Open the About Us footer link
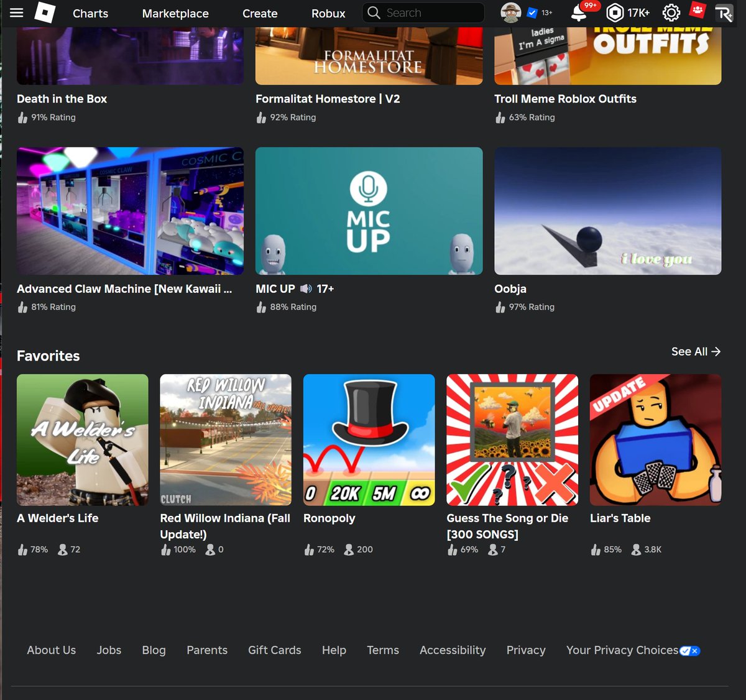Screen dimensions: 746x700 [x=51, y=650]
